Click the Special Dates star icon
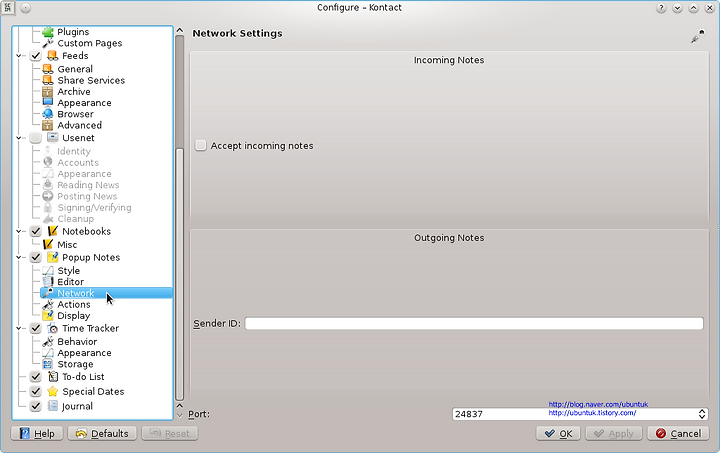Screen dimensions: 720x453 point(53,391)
